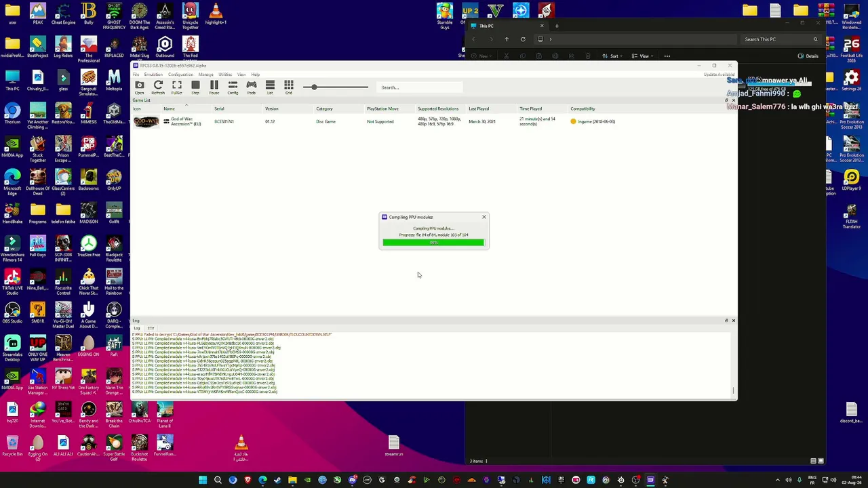Screen dimensions: 868x488
Task: Open the Configuration menu
Action: tap(181, 75)
